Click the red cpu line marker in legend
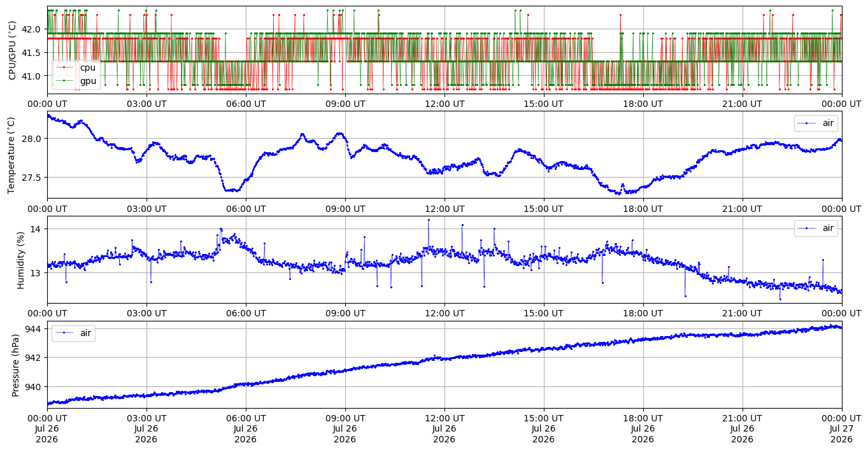The height and width of the screenshot is (450, 868). (64, 67)
